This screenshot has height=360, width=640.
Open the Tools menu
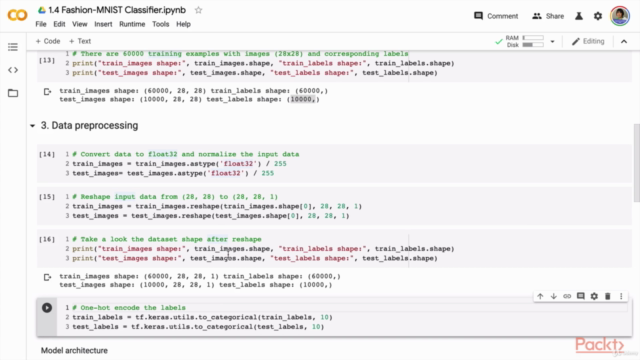pos(160,24)
